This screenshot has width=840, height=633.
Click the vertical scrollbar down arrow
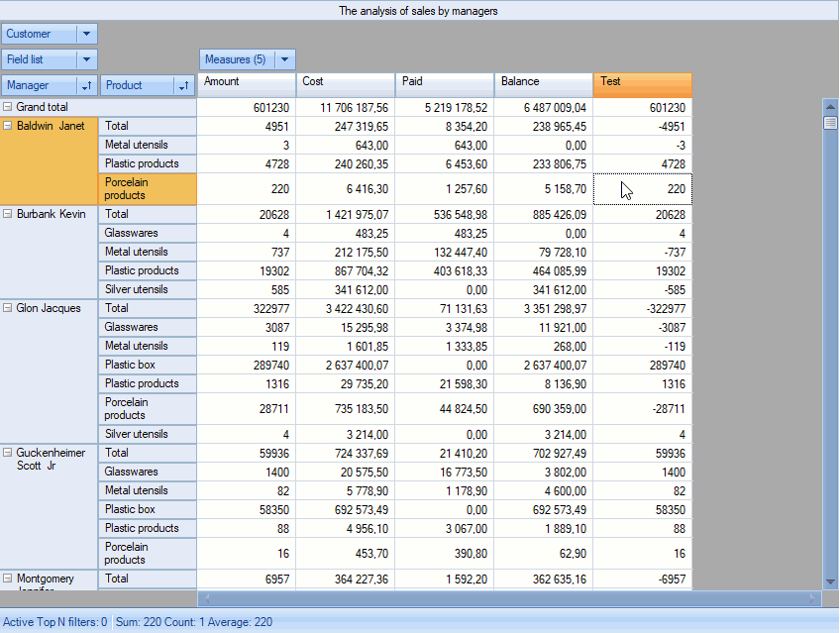[830, 581]
